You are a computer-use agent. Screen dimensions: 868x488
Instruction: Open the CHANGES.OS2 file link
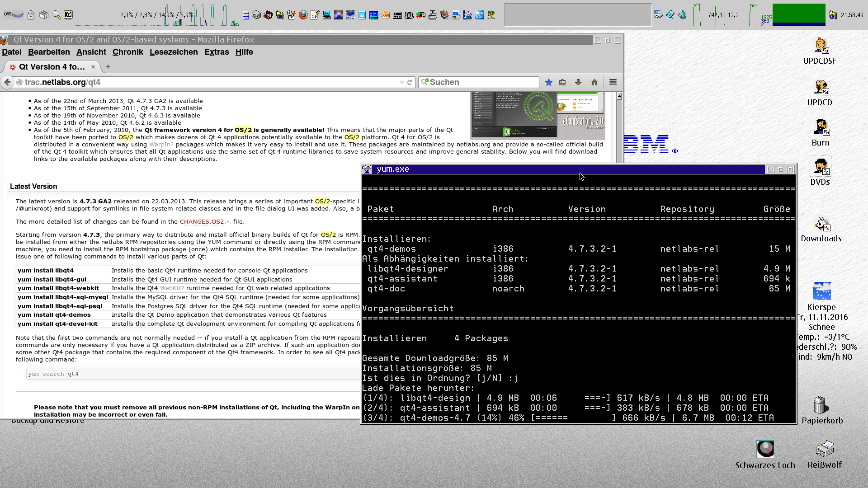(202, 222)
